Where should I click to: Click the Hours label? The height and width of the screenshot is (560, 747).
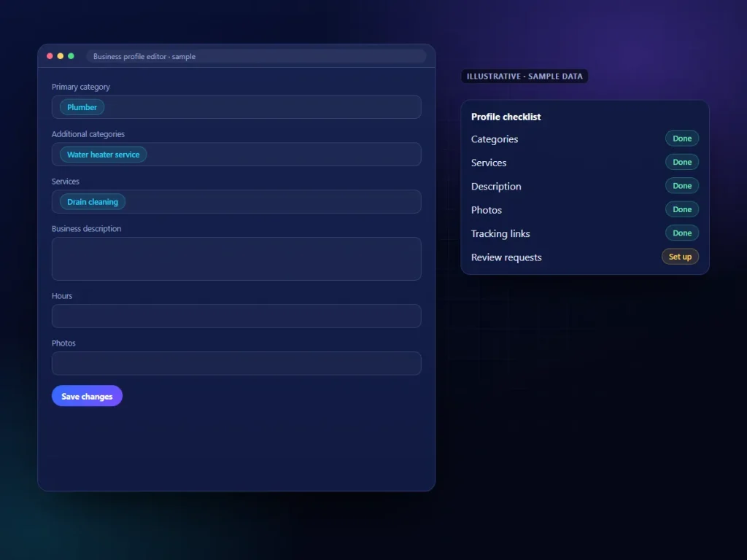(62, 296)
